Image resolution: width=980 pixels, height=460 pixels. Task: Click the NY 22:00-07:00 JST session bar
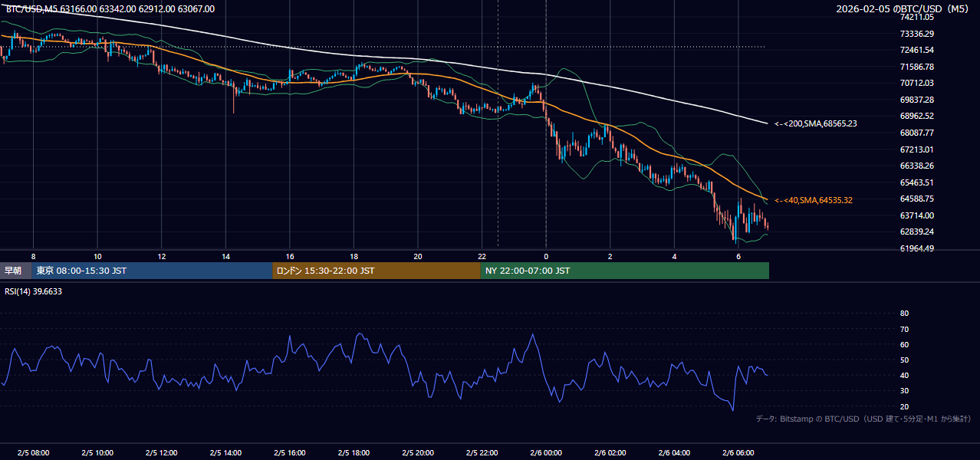pos(625,271)
